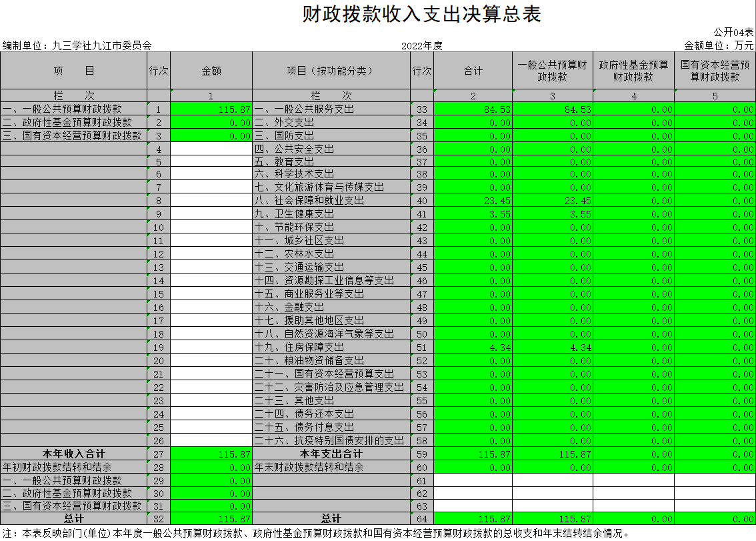This screenshot has height=541, width=756.
Task: Select the 政府性基金预算财政拨款 column header
Action: pyautogui.click(x=633, y=71)
